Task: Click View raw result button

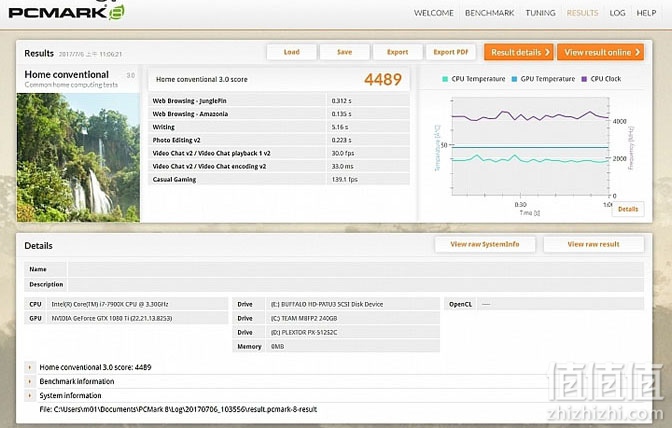Action: click(x=594, y=244)
